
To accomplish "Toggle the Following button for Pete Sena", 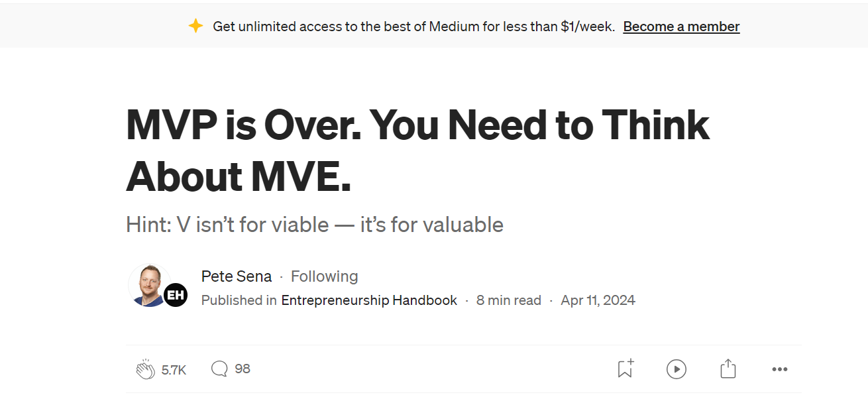I will point(324,276).
